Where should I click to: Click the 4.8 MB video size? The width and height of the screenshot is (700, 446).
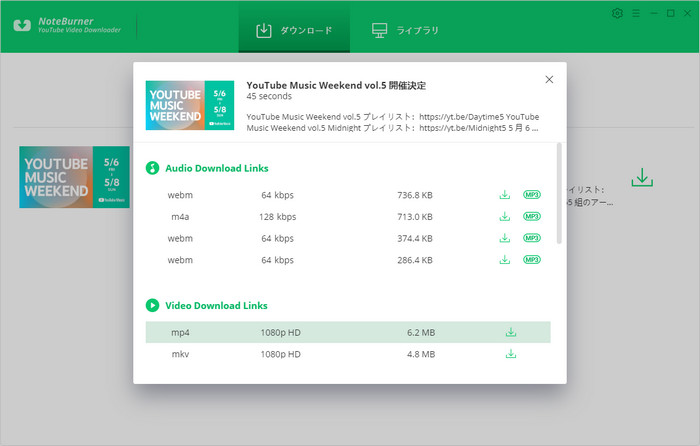pyautogui.click(x=421, y=354)
